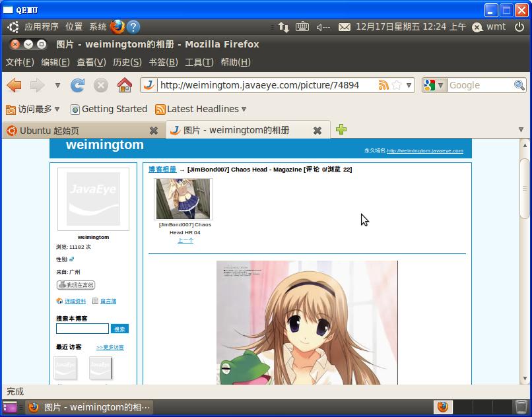Screen dimensions: 532x417
Task: Click the forward navigation arrow
Action: pyautogui.click(x=38, y=85)
